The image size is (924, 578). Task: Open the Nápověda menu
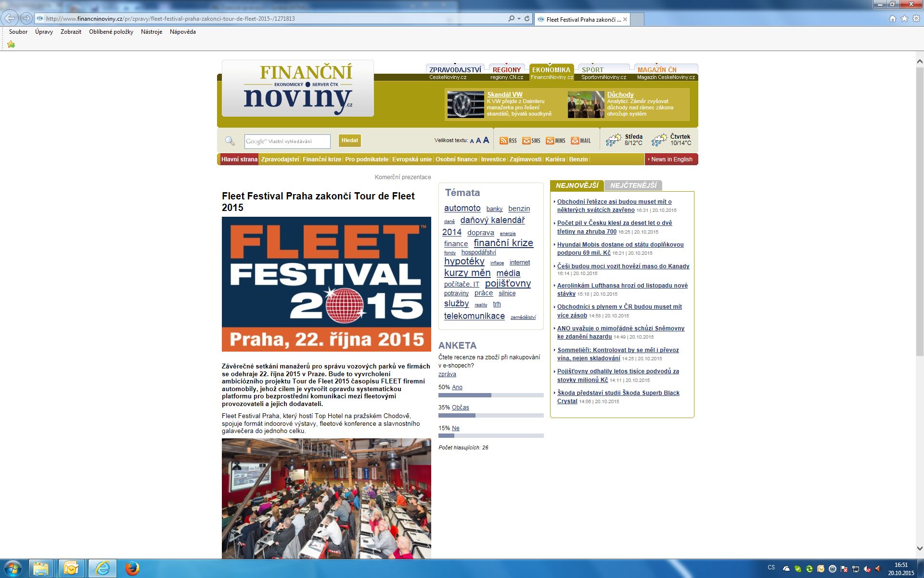[183, 32]
